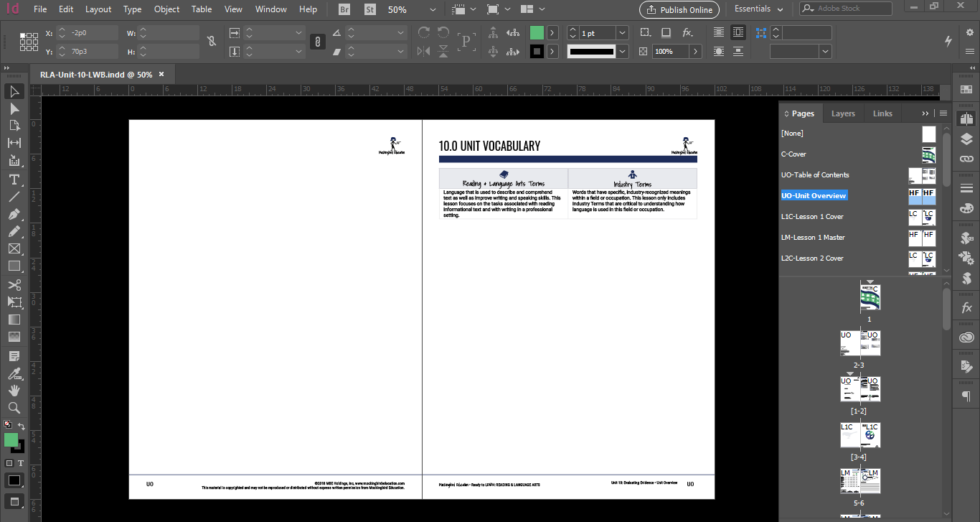Toggle the constrain proportions chain for width and height
The height and width of the screenshot is (522, 980).
click(211, 41)
